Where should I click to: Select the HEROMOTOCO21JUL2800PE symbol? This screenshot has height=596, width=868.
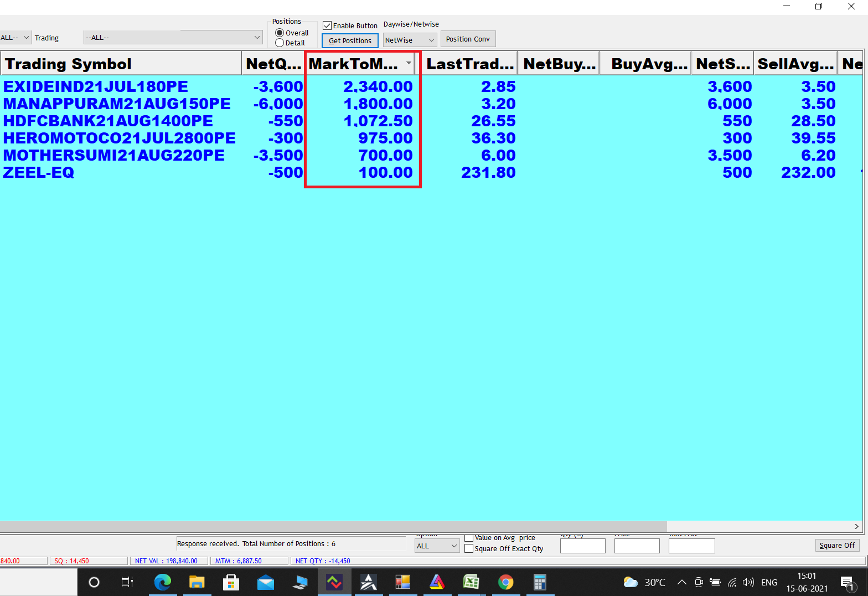pos(120,138)
